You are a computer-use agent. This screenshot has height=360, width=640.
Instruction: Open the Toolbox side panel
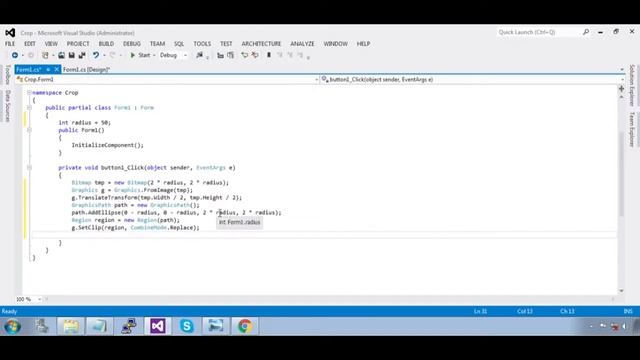(x=7, y=75)
